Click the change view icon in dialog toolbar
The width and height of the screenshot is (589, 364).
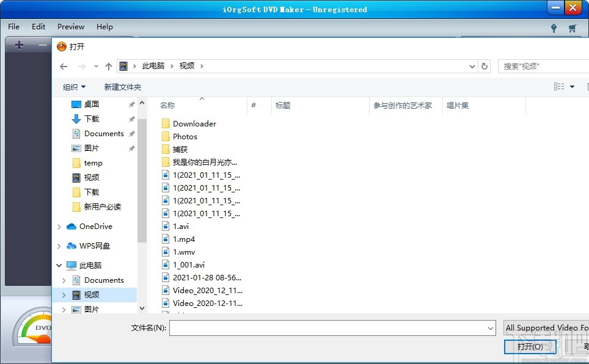[x=560, y=86]
